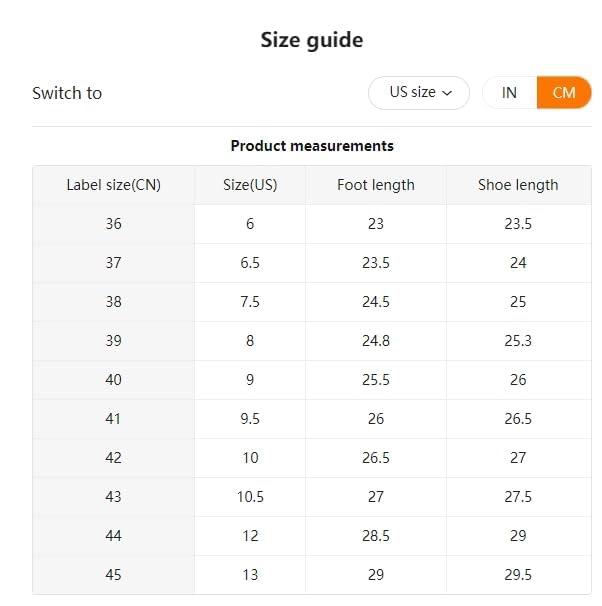Click the CN label size 45 cell

point(113,575)
